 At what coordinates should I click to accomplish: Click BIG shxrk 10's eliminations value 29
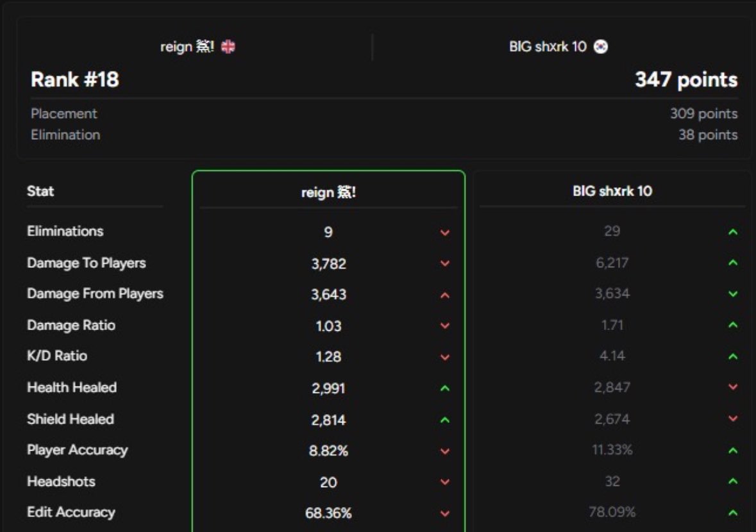click(612, 231)
